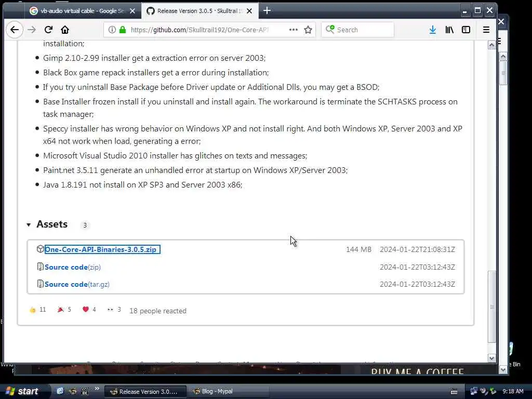This screenshot has height=399, width=532.
Task: Toggle the sidebar view icon
Action: (x=466, y=30)
